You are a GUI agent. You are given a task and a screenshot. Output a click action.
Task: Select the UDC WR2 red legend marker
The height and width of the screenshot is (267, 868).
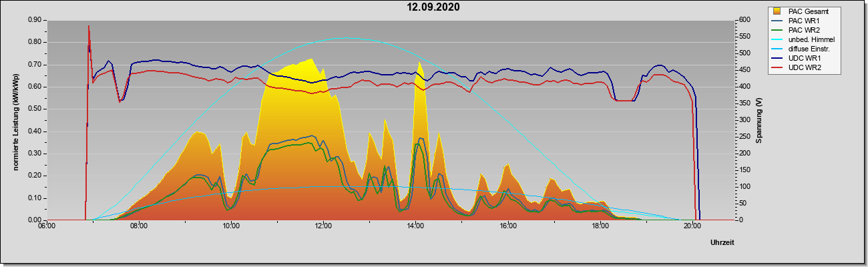[777, 68]
